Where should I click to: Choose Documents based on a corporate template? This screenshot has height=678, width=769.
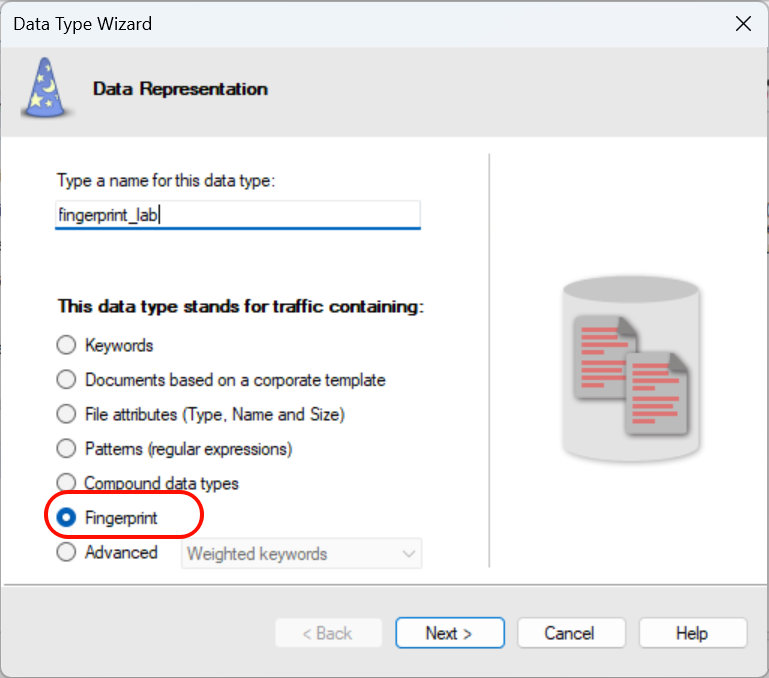pyautogui.click(x=66, y=380)
